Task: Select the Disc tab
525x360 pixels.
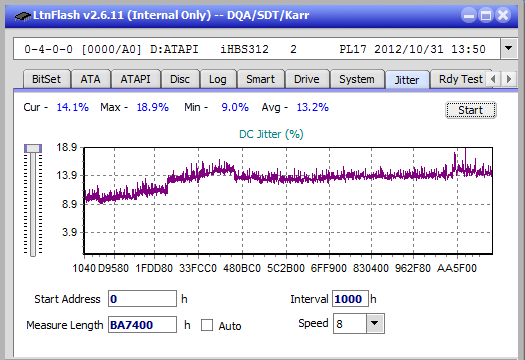Action: click(180, 79)
